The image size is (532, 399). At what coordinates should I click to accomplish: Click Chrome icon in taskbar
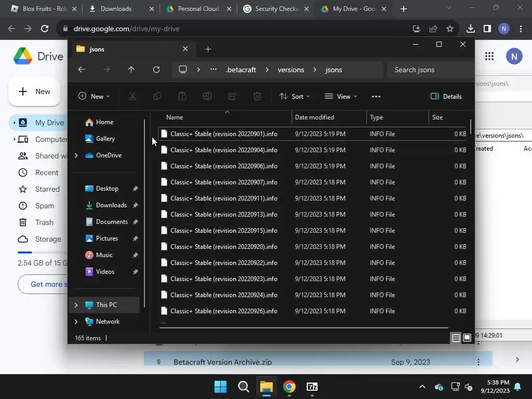pyautogui.click(x=289, y=387)
